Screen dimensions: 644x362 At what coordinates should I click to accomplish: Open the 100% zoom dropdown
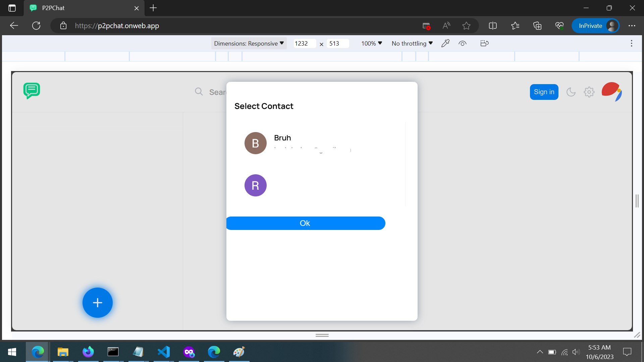(372, 44)
